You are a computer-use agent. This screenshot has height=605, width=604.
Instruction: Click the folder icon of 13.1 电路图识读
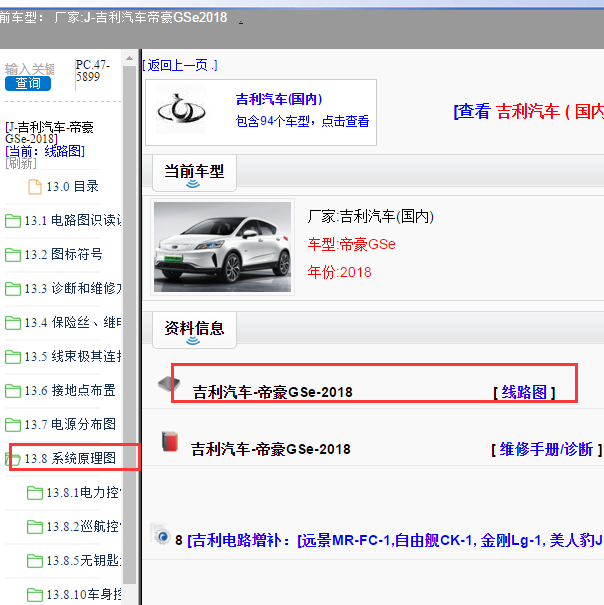pos(13,221)
